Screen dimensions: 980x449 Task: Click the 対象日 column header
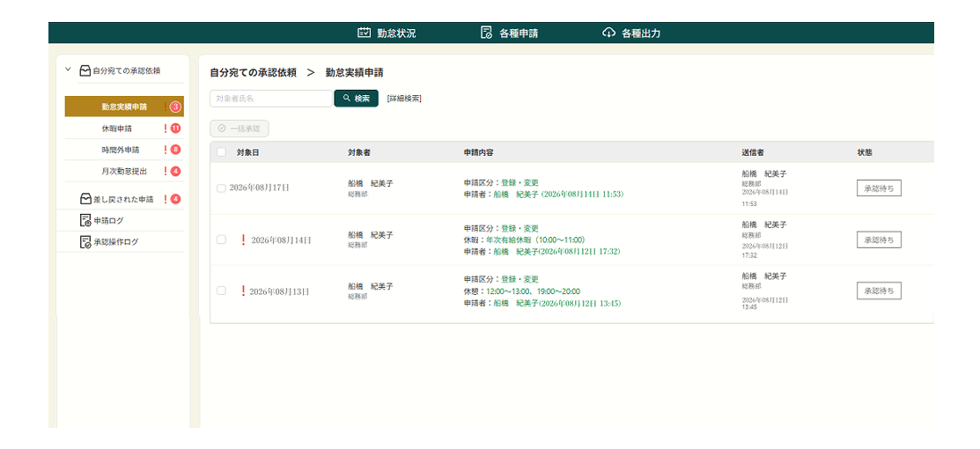pyautogui.click(x=247, y=152)
